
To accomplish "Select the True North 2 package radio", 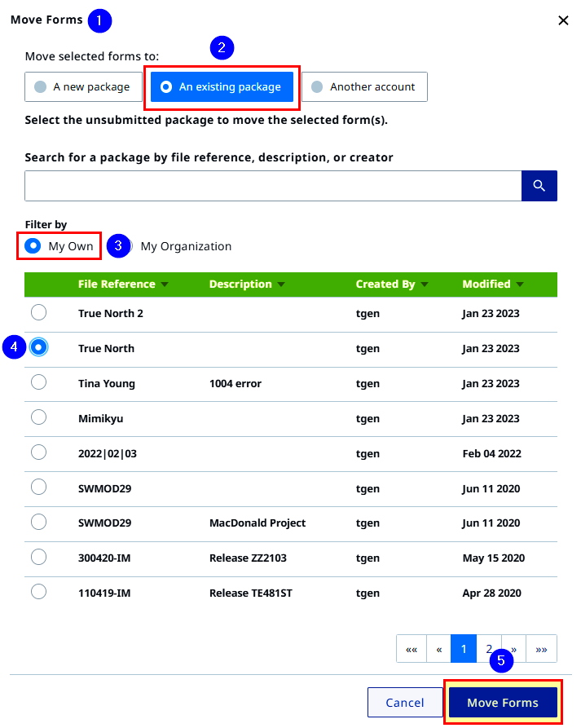I will [38, 312].
